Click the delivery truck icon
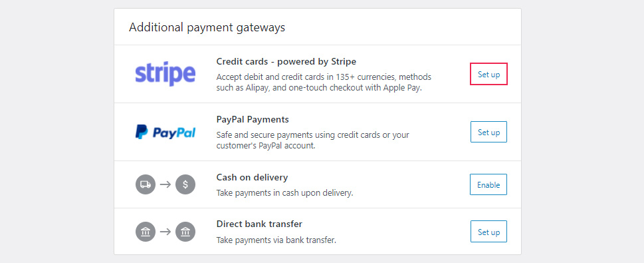The width and height of the screenshot is (644, 263). click(x=146, y=185)
